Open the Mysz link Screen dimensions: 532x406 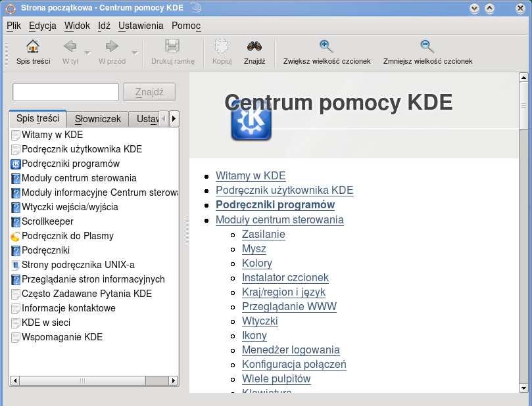click(x=254, y=249)
